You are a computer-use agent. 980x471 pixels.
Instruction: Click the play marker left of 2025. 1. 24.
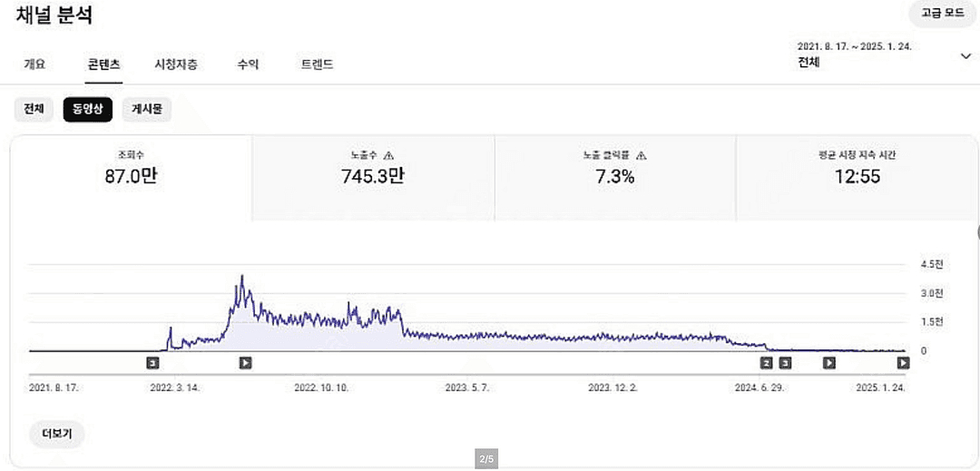tap(828, 363)
